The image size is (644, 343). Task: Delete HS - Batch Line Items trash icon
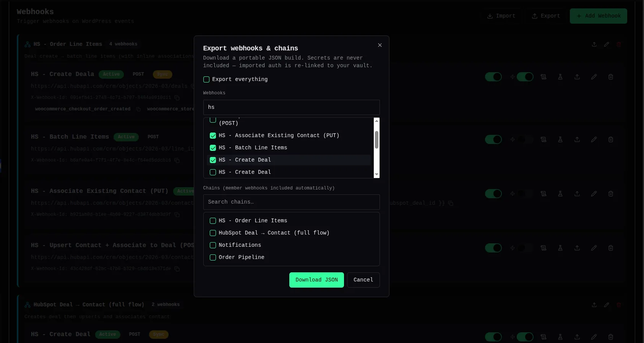coord(611,139)
